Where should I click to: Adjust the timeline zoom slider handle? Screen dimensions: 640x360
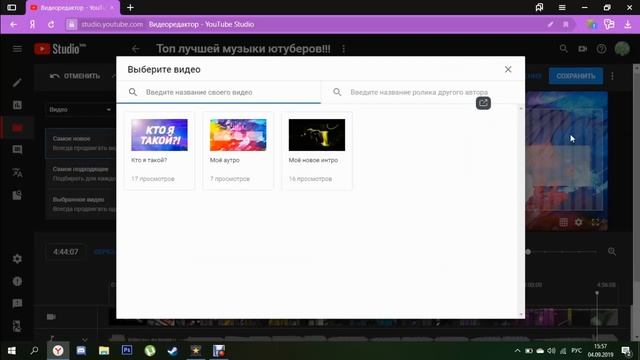528,252
